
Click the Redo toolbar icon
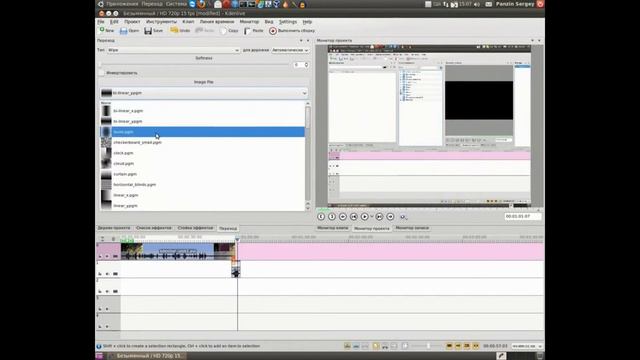(x=199, y=31)
